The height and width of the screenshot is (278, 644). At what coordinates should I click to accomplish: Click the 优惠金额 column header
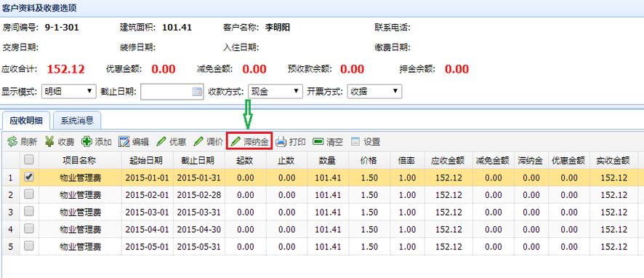point(568,160)
